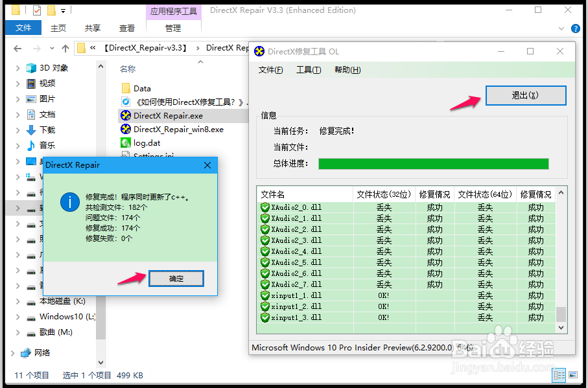Image resolution: width=588 pixels, height=388 pixels.
Task: Select the DirectX_Repair_win8.exe file icon
Action: [x=126, y=129]
